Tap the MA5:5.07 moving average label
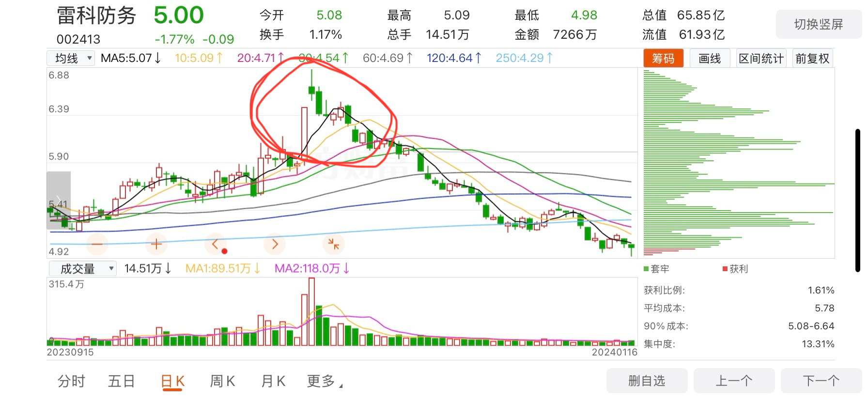This screenshot has height=401, width=868. coord(131,58)
